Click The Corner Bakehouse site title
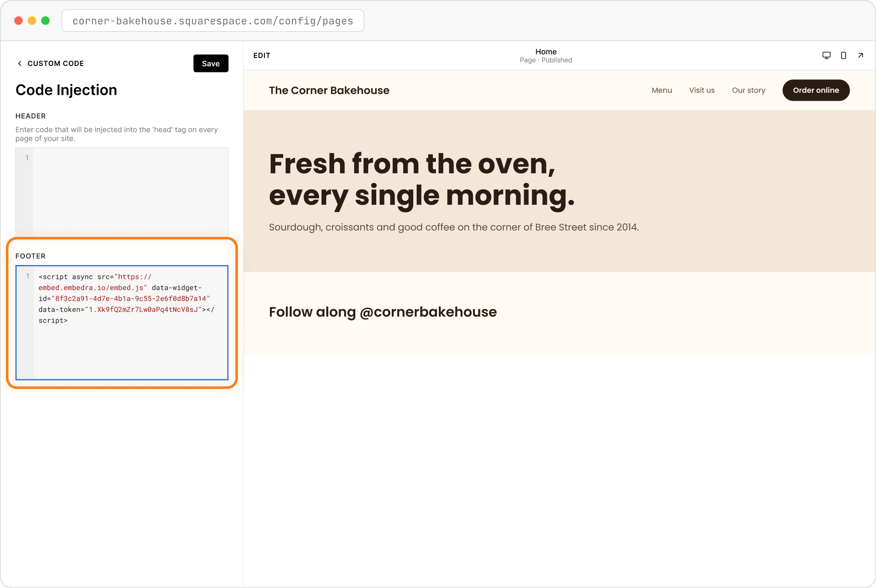 click(329, 90)
